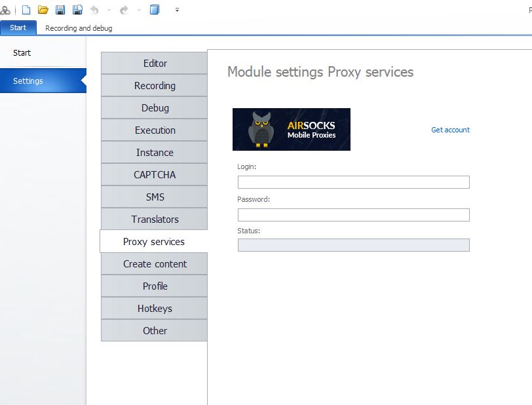The width and height of the screenshot is (532, 405).
Task: Open the Debug settings section
Action: 154,108
